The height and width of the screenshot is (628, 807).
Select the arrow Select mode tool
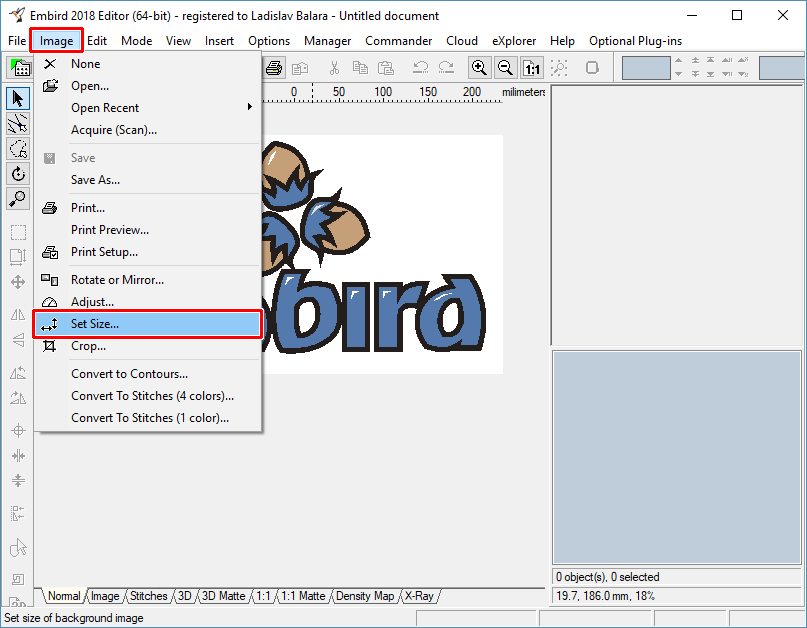point(18,98)
